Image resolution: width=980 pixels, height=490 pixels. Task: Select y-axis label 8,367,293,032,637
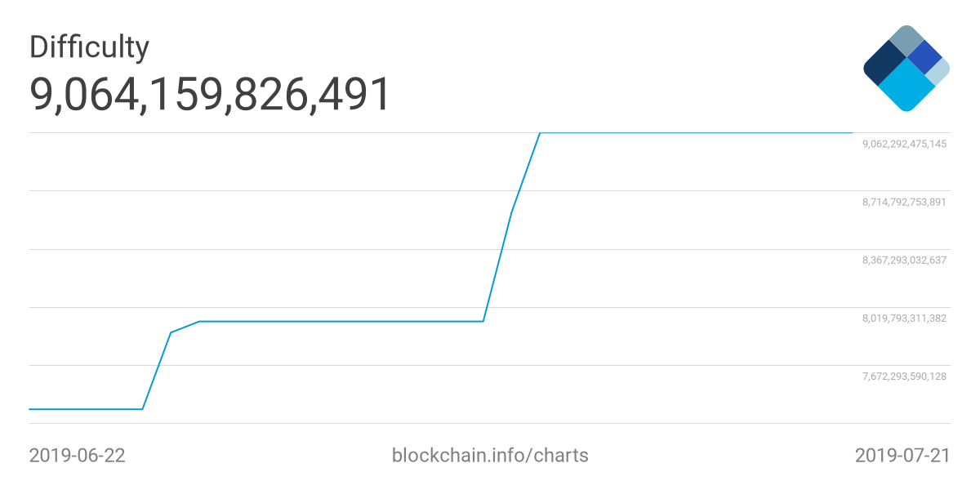click(904, 261)
